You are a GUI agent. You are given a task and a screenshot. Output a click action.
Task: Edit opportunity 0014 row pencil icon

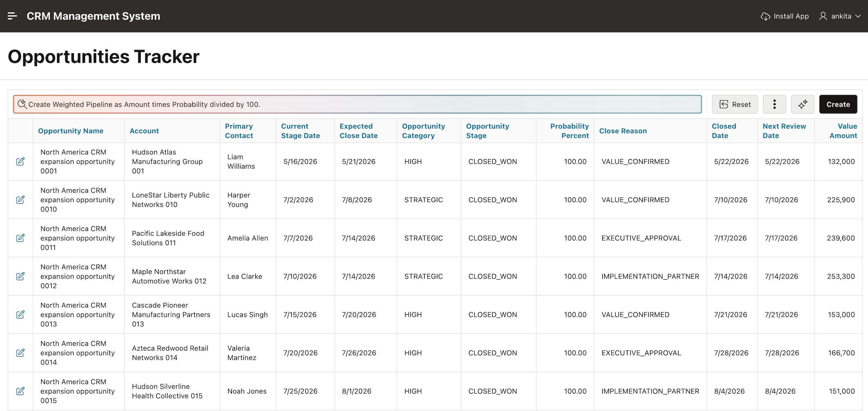click(20, 353)
